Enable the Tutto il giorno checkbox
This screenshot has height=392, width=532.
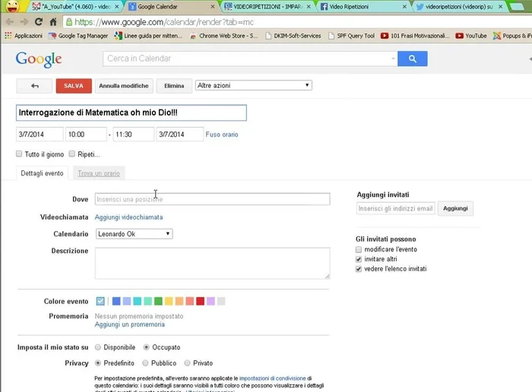[x=19, y=154]
